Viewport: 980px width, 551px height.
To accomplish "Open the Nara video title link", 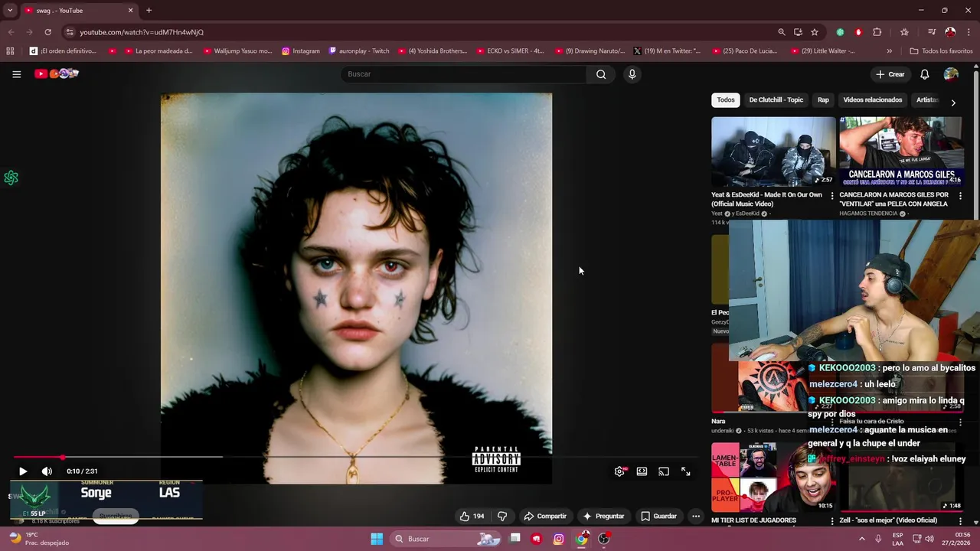I will point(718,421).
